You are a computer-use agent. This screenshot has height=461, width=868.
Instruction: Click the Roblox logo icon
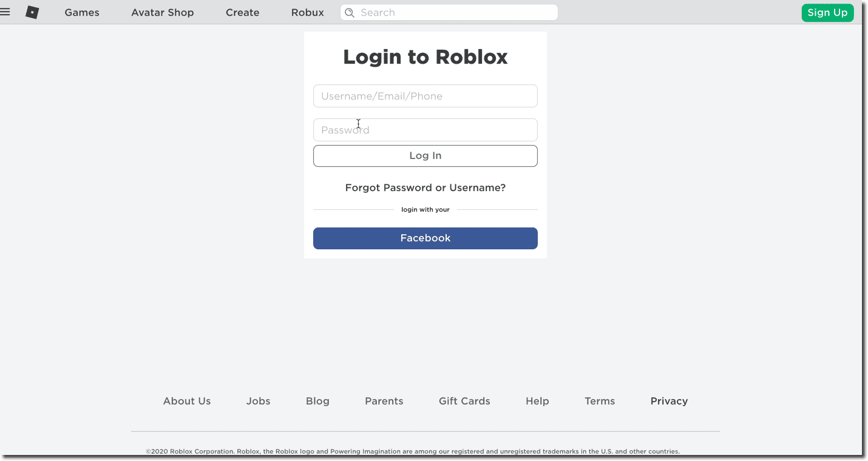point(32,12)
